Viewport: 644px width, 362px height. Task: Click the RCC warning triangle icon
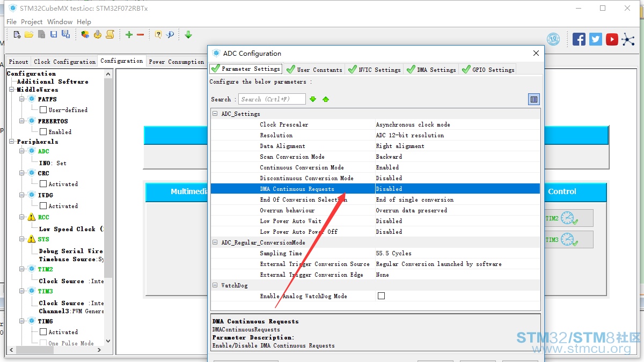click(32, 217)
